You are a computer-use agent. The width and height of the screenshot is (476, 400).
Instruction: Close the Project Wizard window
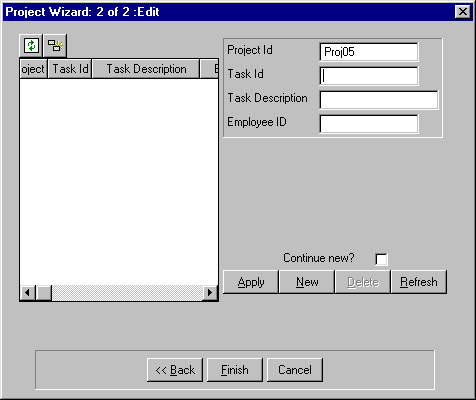[x=463, y=12]
